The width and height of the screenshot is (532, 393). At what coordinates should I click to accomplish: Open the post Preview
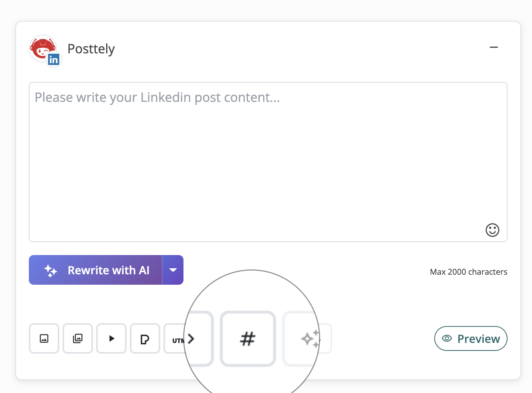pos(471,339)
